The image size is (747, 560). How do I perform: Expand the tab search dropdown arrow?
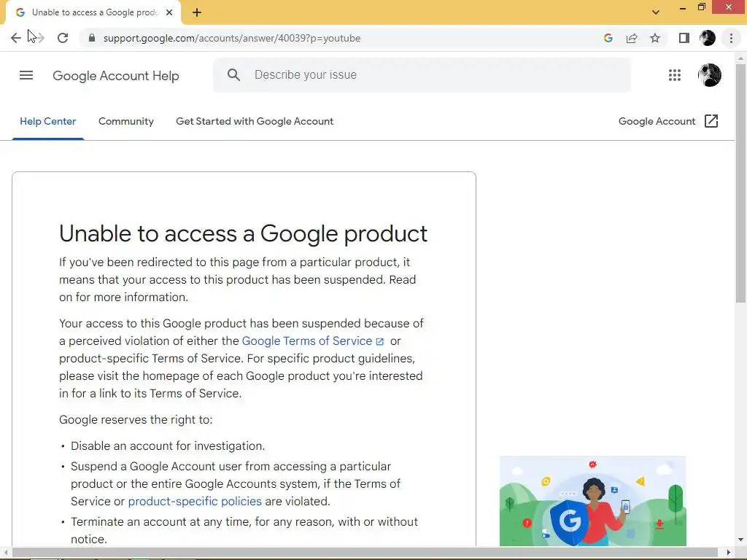(x=656, y=12)
